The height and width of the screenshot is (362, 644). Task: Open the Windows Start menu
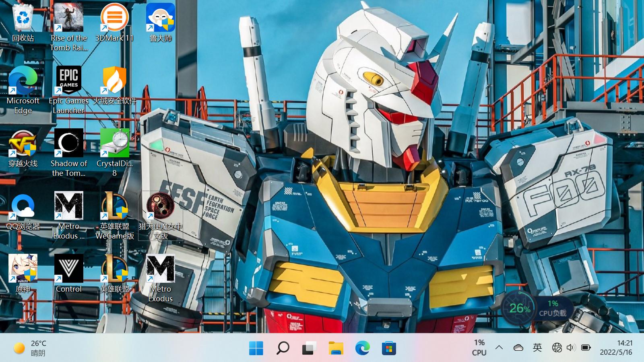pyautogui.click(x=256, y=348)
